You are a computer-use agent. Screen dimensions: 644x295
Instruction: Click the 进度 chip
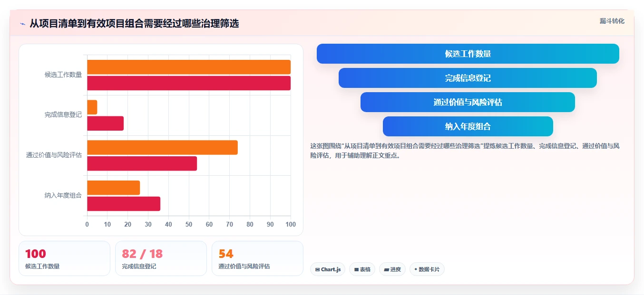(x=392, y=269)
